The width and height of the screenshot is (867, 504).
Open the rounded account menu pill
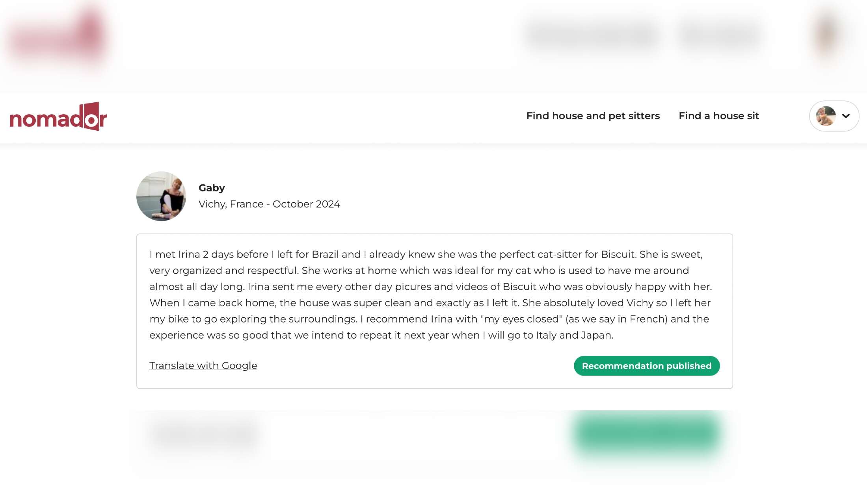tap(834, 116)
